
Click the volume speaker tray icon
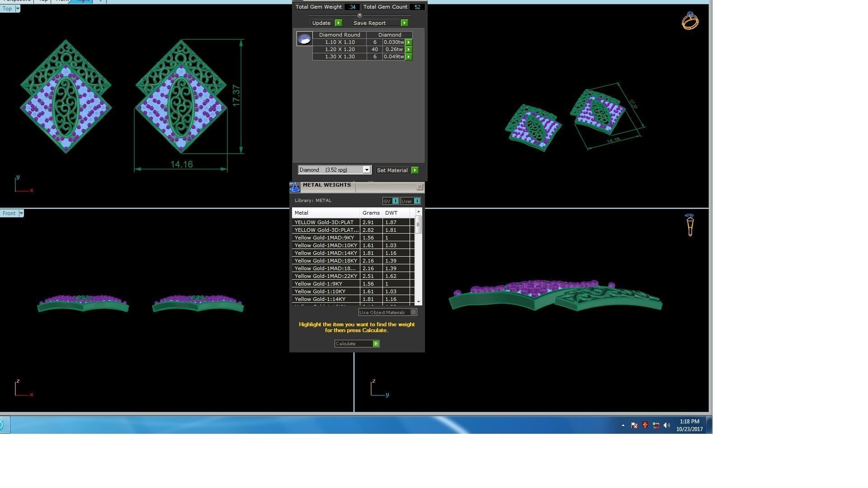click(x=667, y=425)
